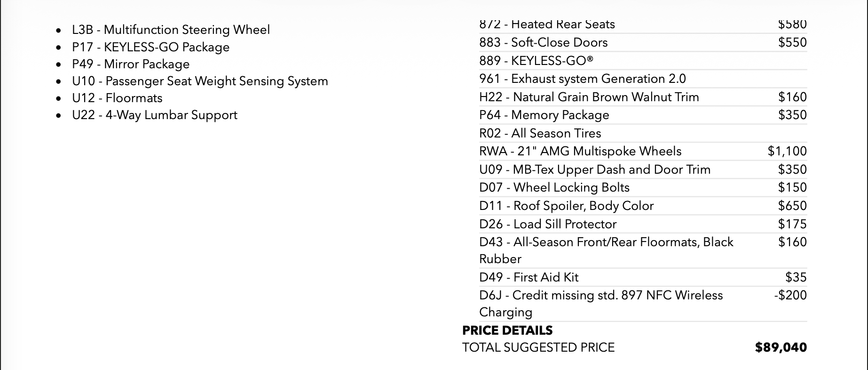
Task: Select the U22 4-Way Lumbar Support item
Action: tap(155, 115)
